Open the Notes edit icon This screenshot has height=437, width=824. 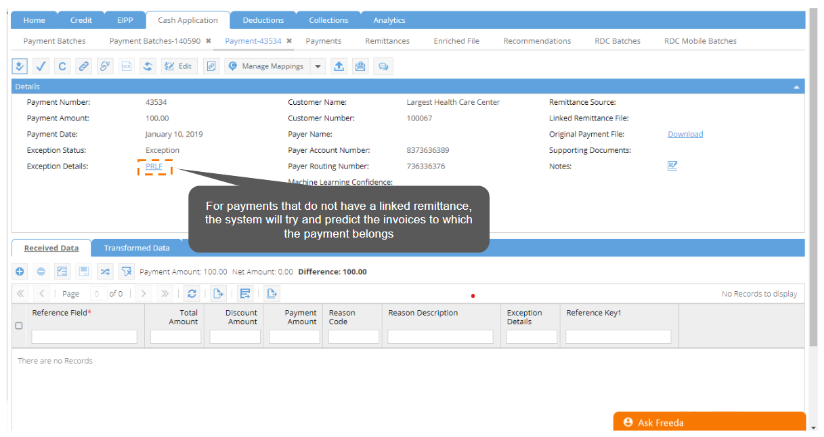coord(672,166)
